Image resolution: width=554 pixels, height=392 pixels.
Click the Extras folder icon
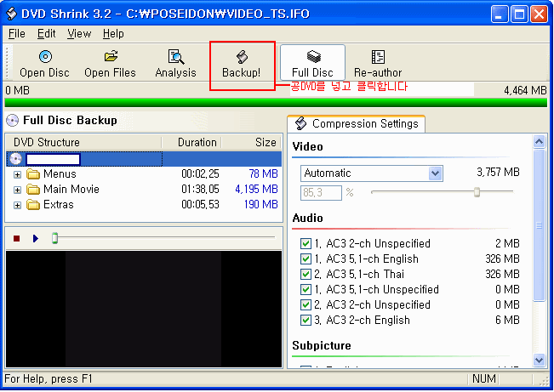(x=33, y=204)
